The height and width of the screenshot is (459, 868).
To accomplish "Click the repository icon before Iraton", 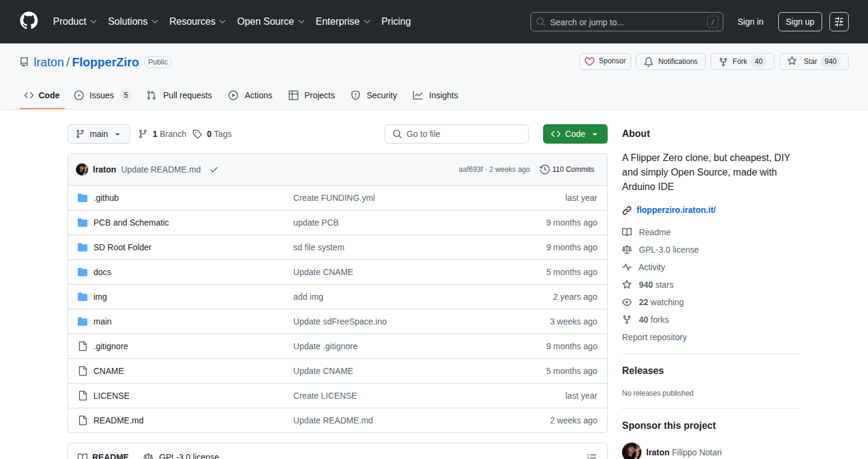I will (24, 62).
